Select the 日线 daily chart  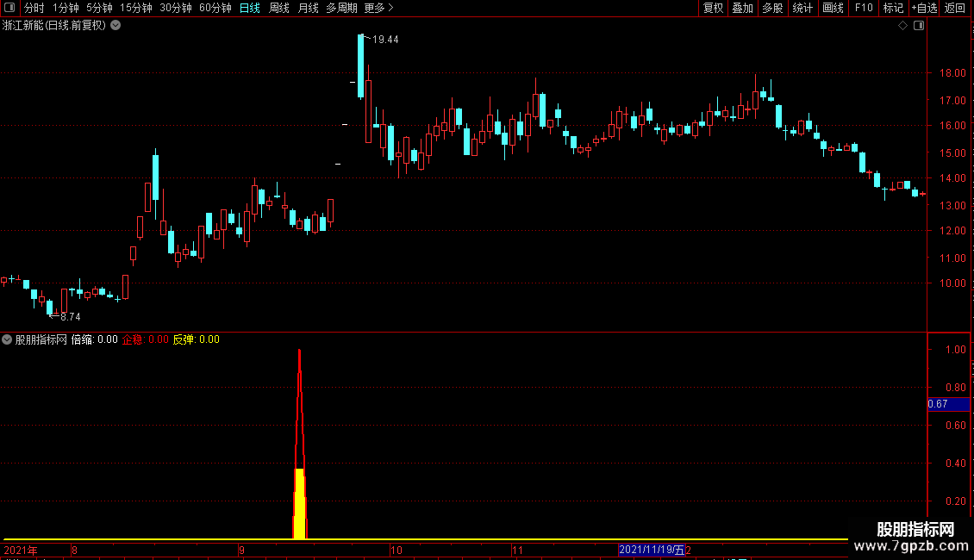click(250, 8)
